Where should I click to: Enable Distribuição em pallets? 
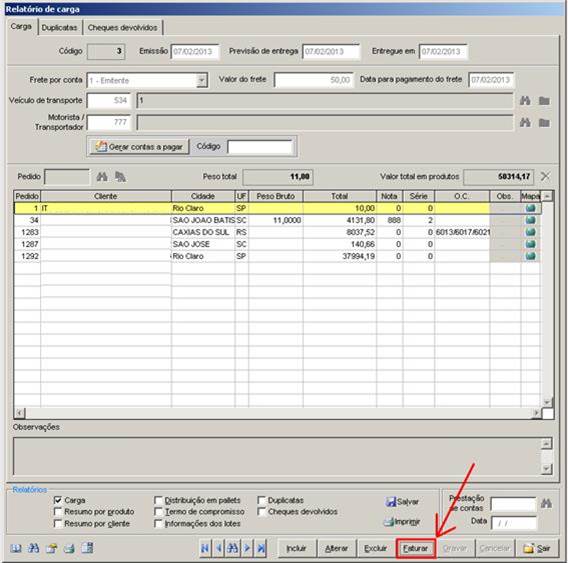158,500
